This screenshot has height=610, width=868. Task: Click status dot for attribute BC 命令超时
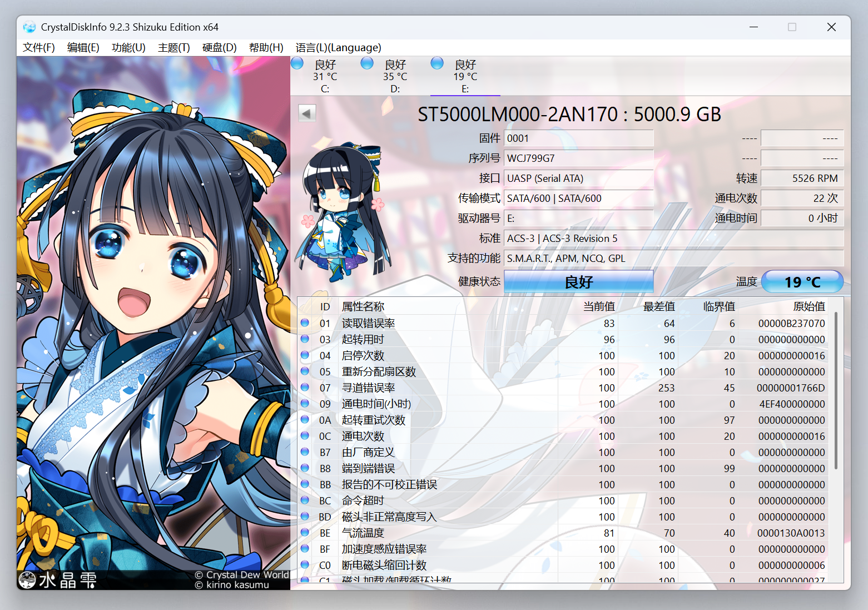[305, 500]
